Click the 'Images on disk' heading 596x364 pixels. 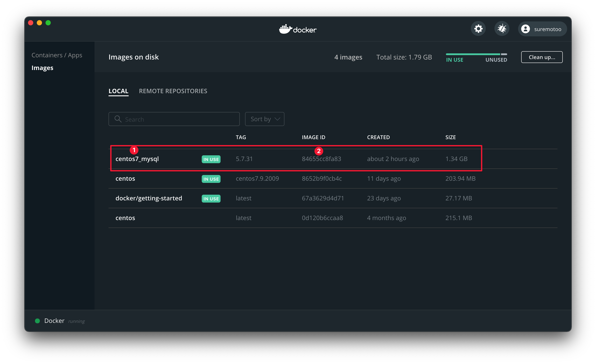click(x=133, y=57)
